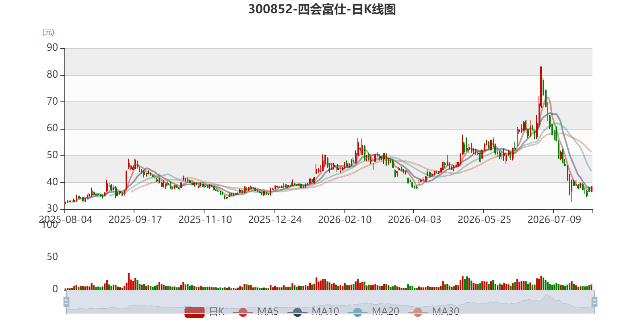
Task: Hide the MA20 series via its label
Action: (x=386, y=312)
